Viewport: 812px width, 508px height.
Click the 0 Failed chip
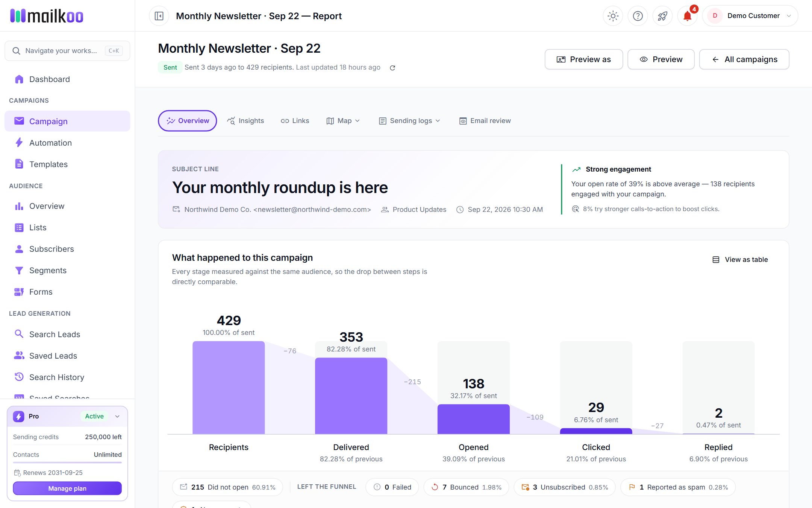tap(392, 487)
